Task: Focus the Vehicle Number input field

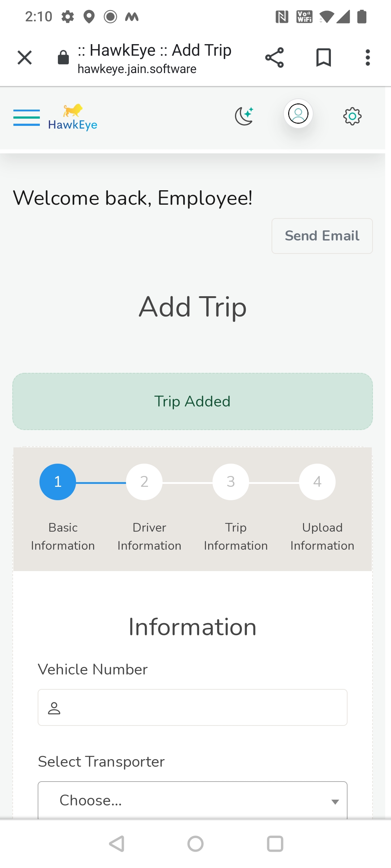Action: pos(193,707)
